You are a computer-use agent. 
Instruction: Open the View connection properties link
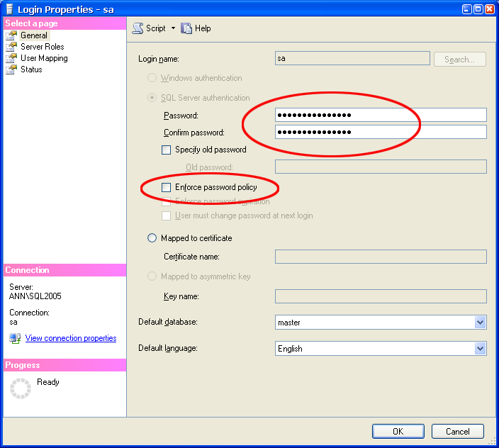coord(71,338)
